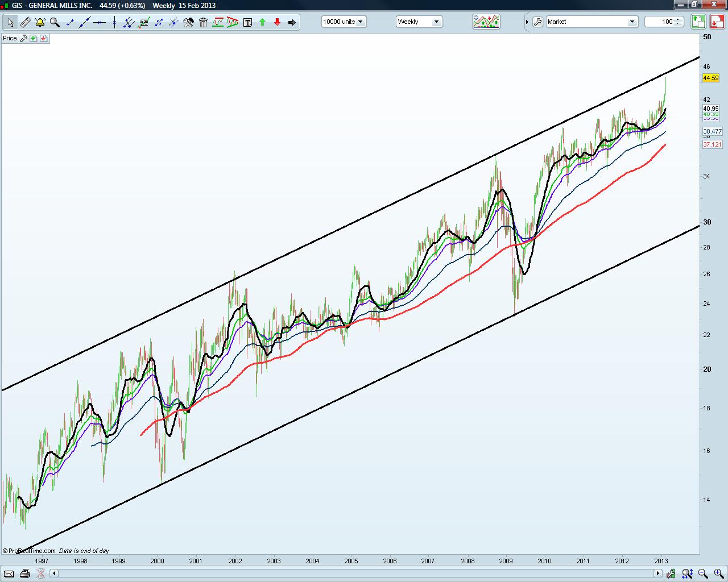Screen dimensions: 728x582
Task: Place a green up arrow marker
Action: point(262,22)
